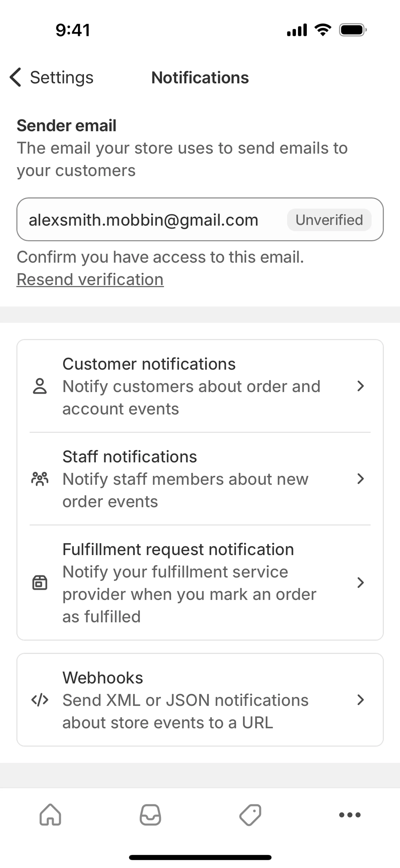This screenshot has height=868, width=400.
Task: Open the Products tag tab icon
Action: pos(250,815)
